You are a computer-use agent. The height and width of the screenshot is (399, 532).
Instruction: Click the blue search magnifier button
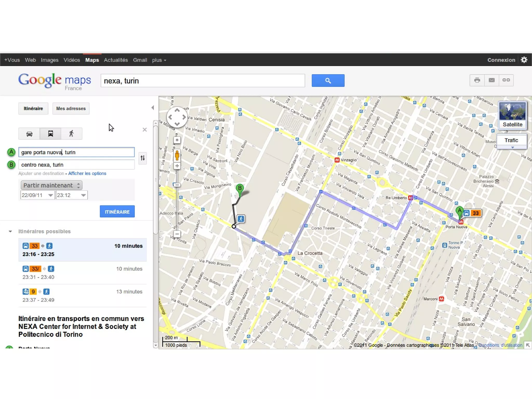(328, 81)
